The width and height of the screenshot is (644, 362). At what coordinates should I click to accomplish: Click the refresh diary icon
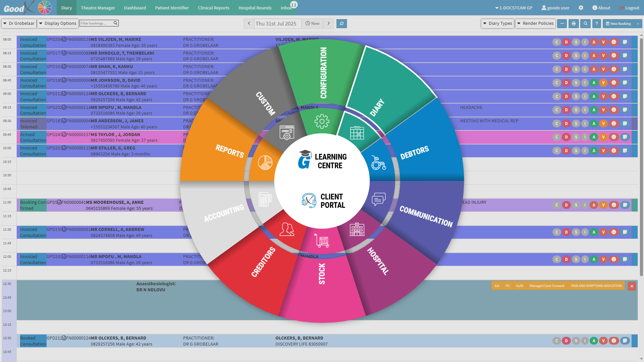pyautogui.click(x=341, y=23)
